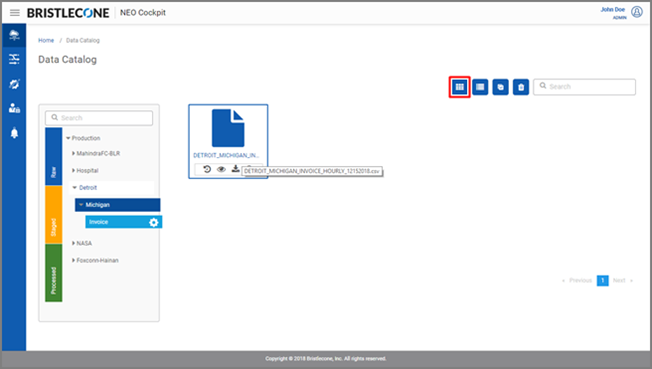Go to Home breadcrumb link
This screenshot has height=369, width=652.
pyautogui.click(x=46, y=40)
